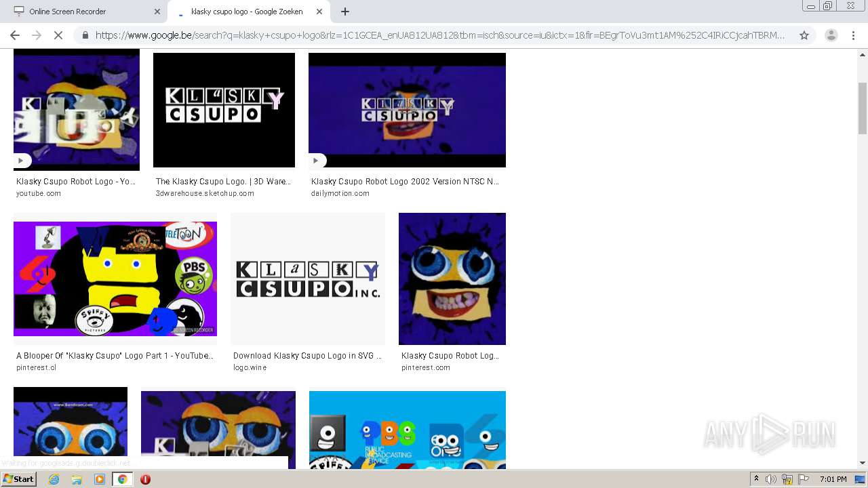Switch to the Online Screen Recorder tab

(86, 12)
